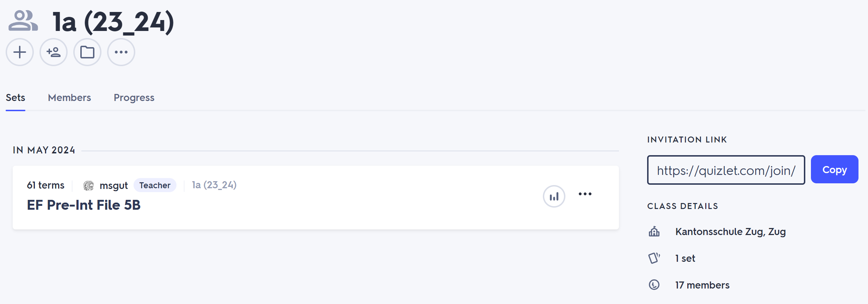This screenshot has height=304, width=868.
Task: Click the plus icon to add a set
Action: (20, 52)
